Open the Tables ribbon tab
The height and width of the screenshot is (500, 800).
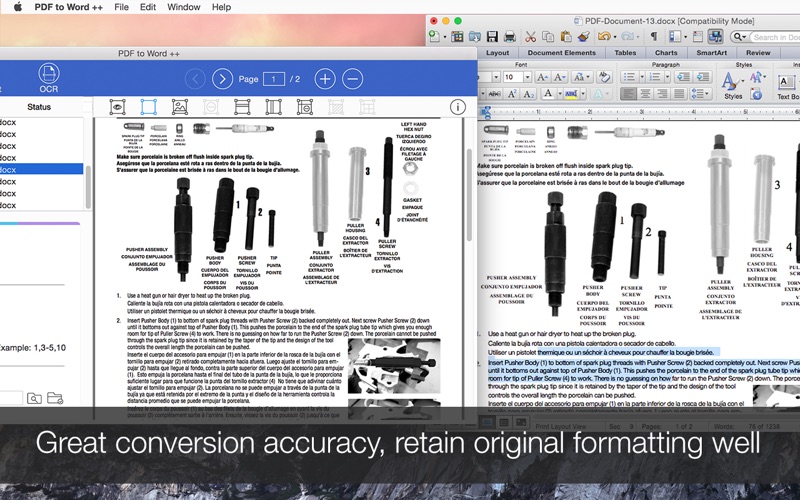[x=625, y=53]
